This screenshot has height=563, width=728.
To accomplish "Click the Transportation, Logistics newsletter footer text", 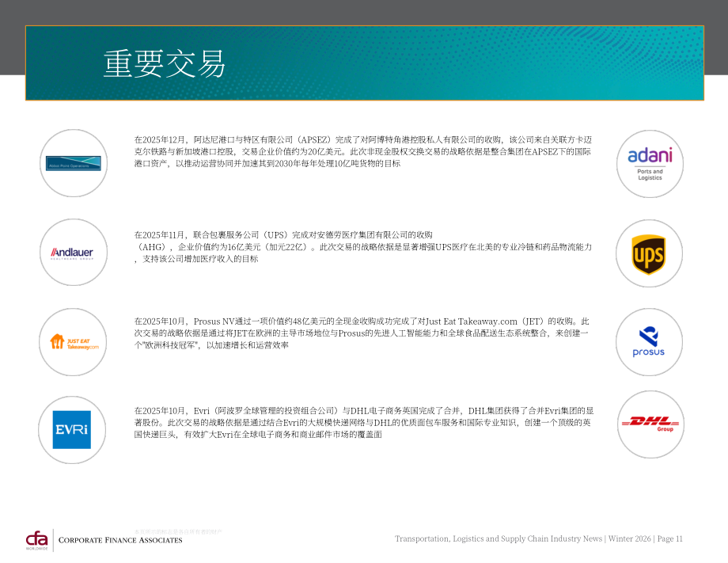I will pos(499,538).
